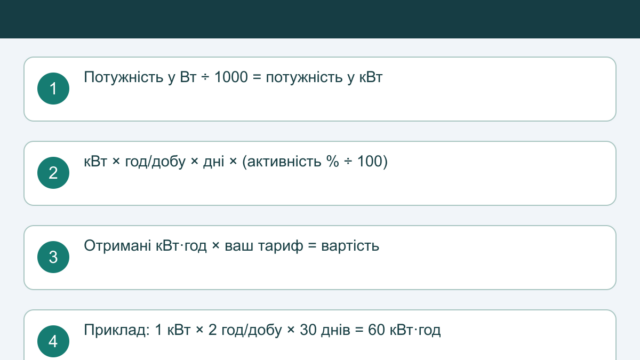Click the green circle numbered 2
The image size is (640, 360).
click(53, 173)
